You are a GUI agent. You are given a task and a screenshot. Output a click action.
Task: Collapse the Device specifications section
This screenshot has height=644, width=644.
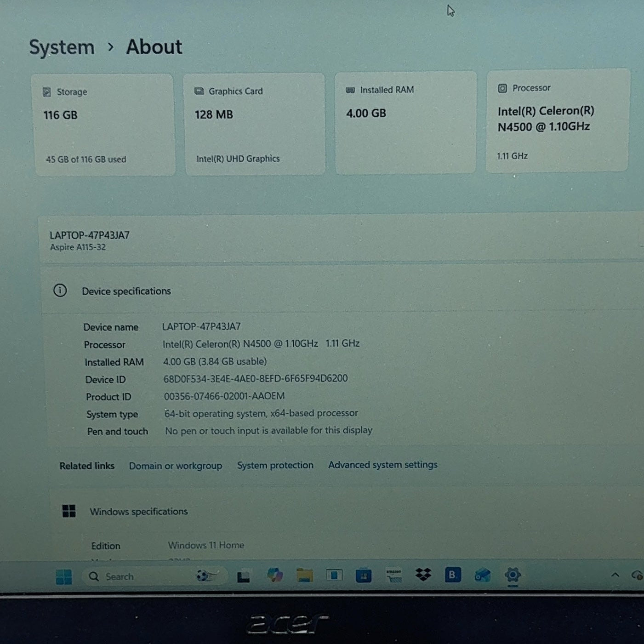(x=342, y=291)
